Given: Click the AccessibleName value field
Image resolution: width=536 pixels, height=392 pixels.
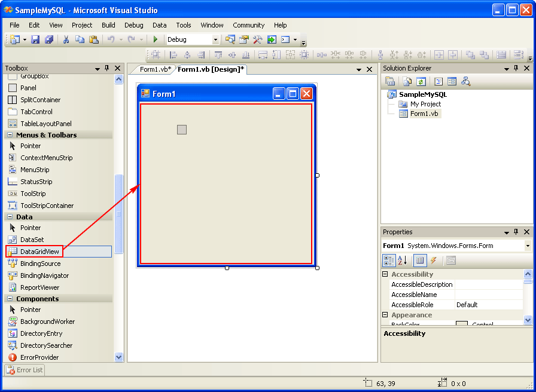Looking at the screenshot, I should (x=489, y=295).
